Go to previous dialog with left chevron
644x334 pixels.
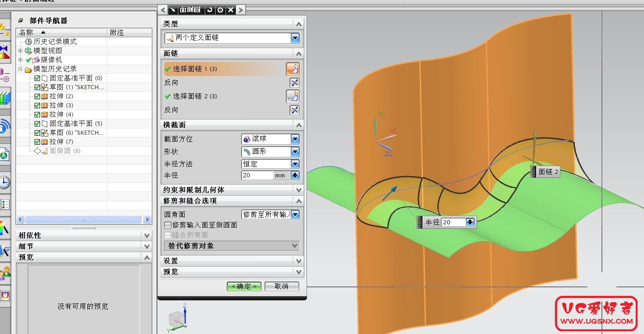click(x=163, y=10)
